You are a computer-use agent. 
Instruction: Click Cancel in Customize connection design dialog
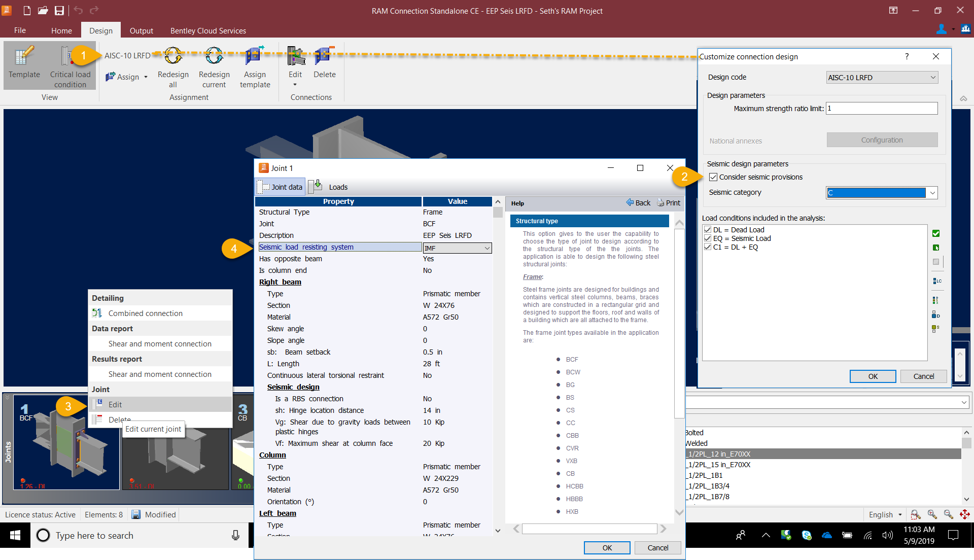(923, 376)
